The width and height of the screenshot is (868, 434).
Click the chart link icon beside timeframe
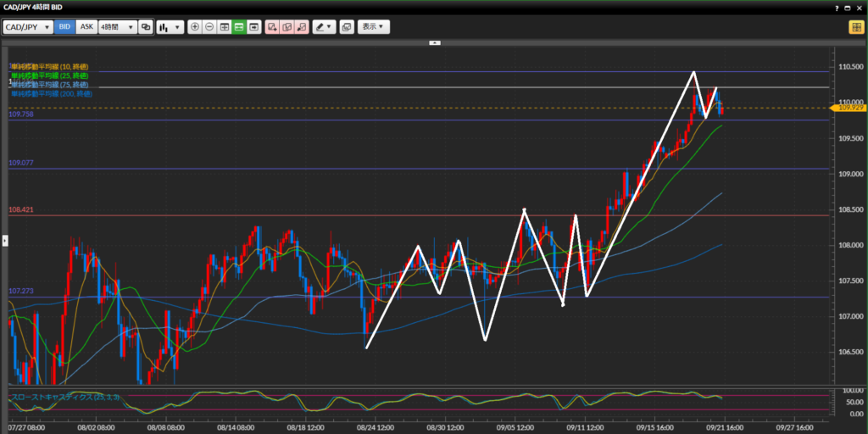146,27
